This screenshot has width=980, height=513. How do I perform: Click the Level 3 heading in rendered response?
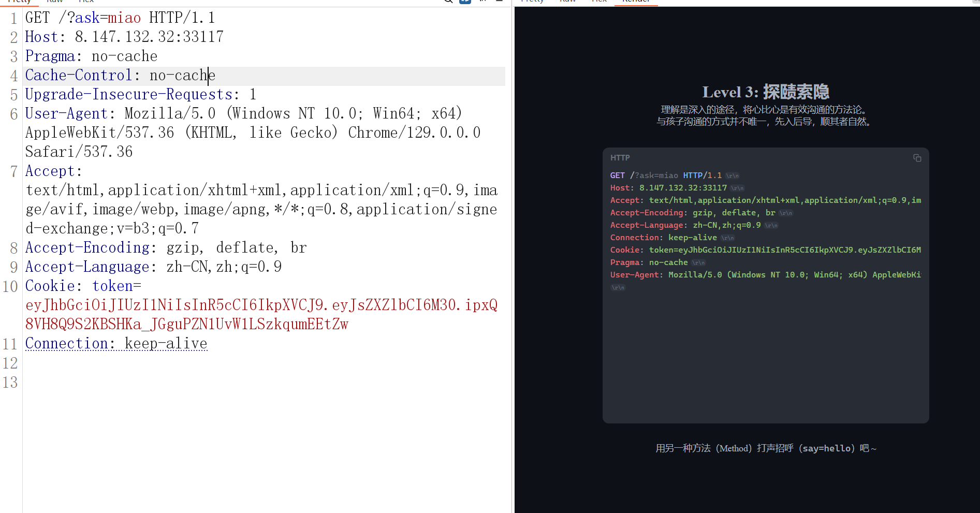766,92
